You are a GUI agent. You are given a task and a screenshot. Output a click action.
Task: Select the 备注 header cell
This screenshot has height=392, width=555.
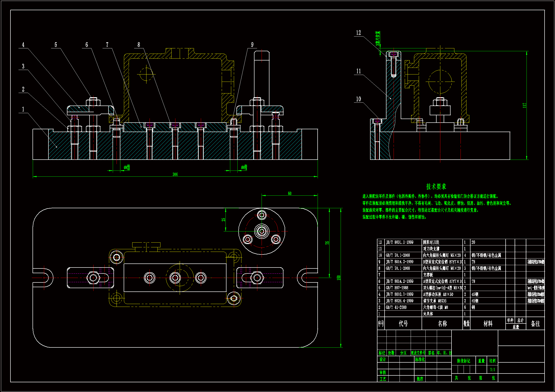point(535,324)
